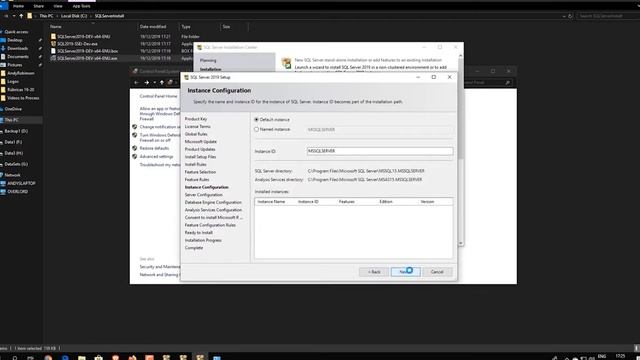Cancel the SQL Server 2019 Setup
This screenshot has height=360, width=640.
click(x=437, y=272)
